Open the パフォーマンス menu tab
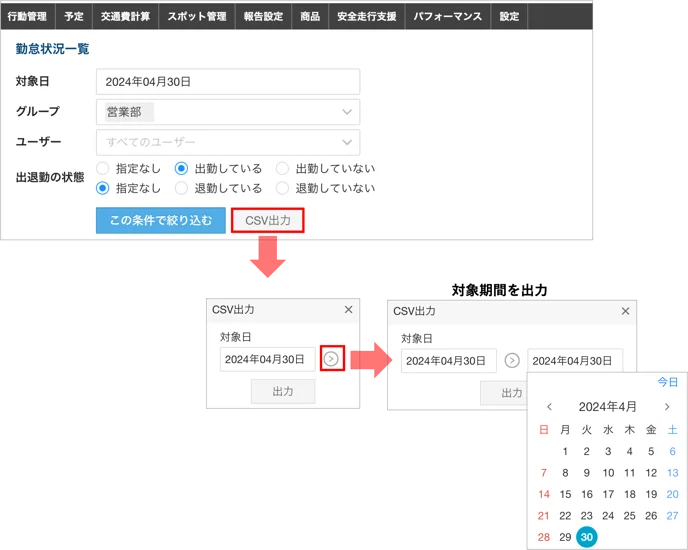The image size is (688, 550). [448, 17]
